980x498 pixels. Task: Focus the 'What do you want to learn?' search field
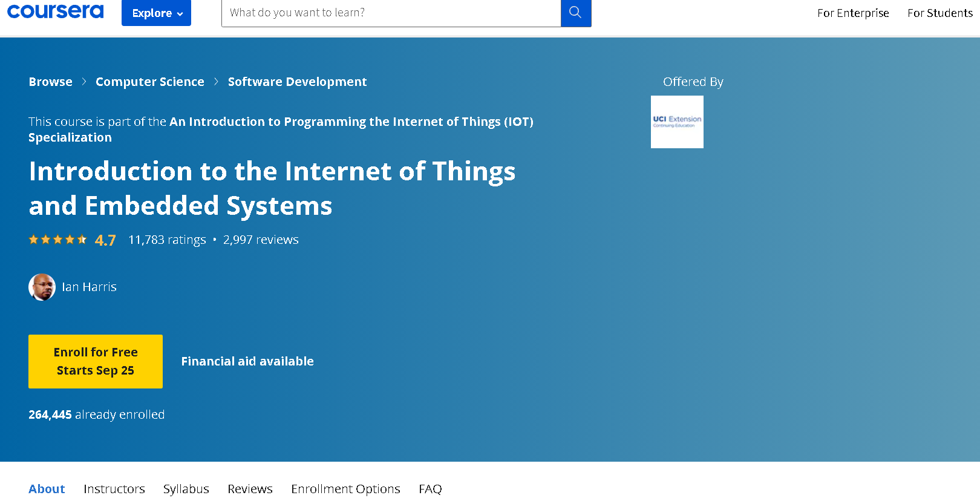pyautogui.click(x=391, y=13)
